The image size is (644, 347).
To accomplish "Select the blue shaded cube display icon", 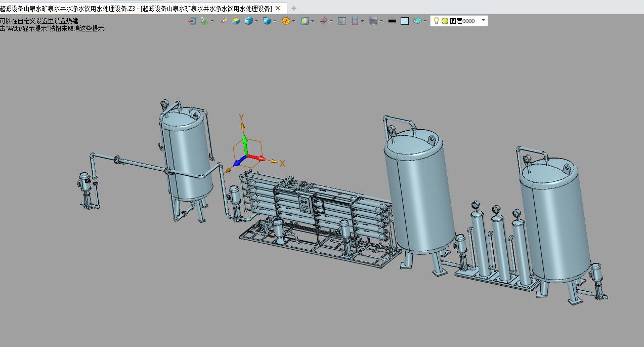I will pos(248,21).
